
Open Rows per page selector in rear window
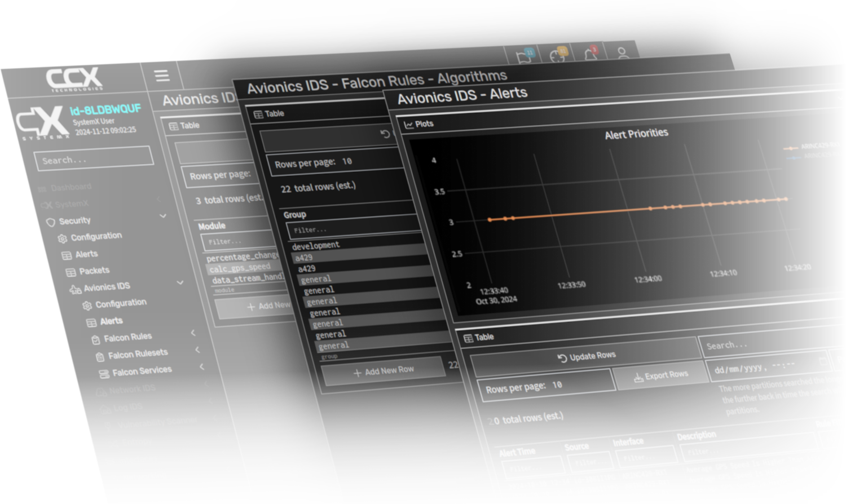[x=219, y=175]
